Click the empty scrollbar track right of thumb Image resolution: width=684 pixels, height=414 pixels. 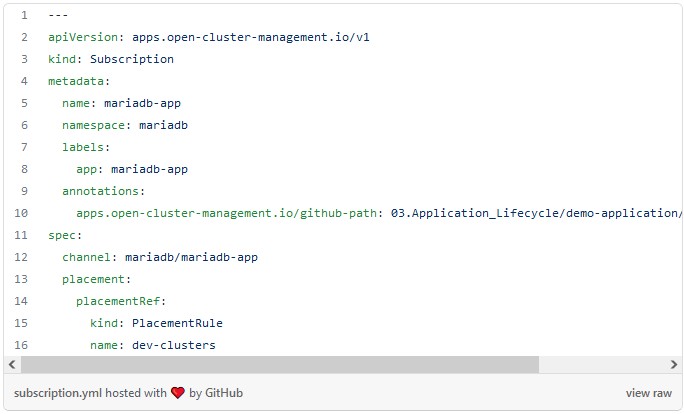coord(602,364)
